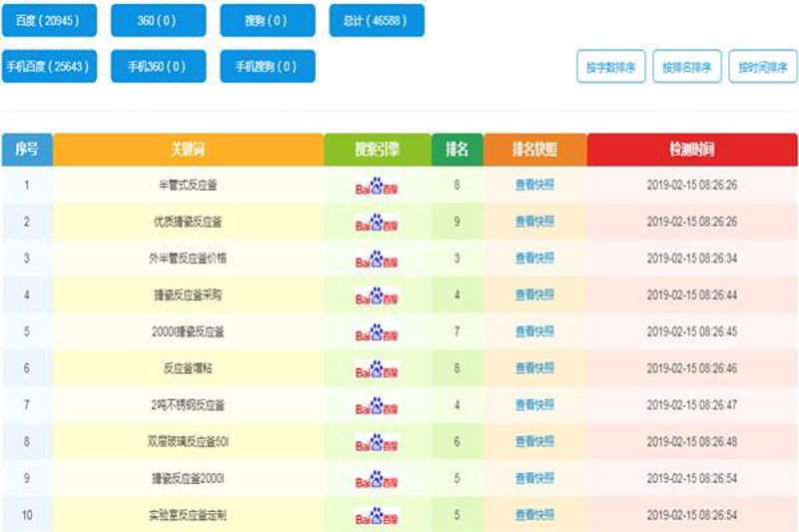Open 查看快照 for 半管式反应釜

[534, 185]
